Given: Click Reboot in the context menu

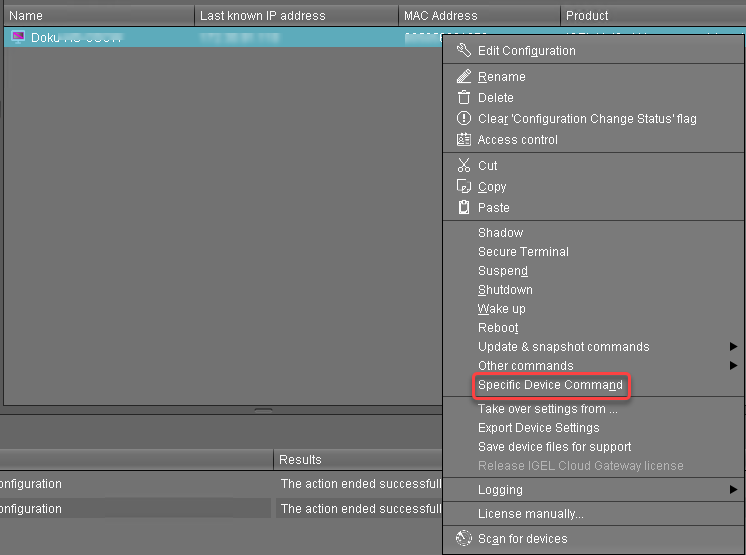Looking at the screenshot, I should pos(498,328).
